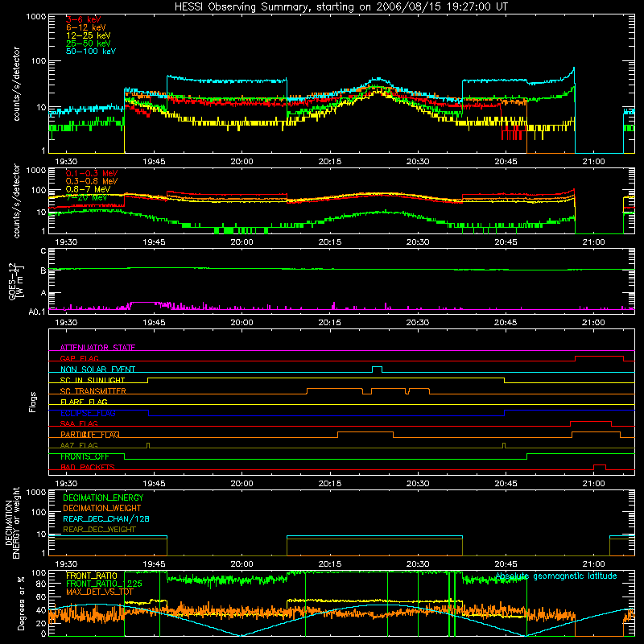Click the C class tick in GOES panel
This screenshot has height=644, width=644.
click(43, 251)
